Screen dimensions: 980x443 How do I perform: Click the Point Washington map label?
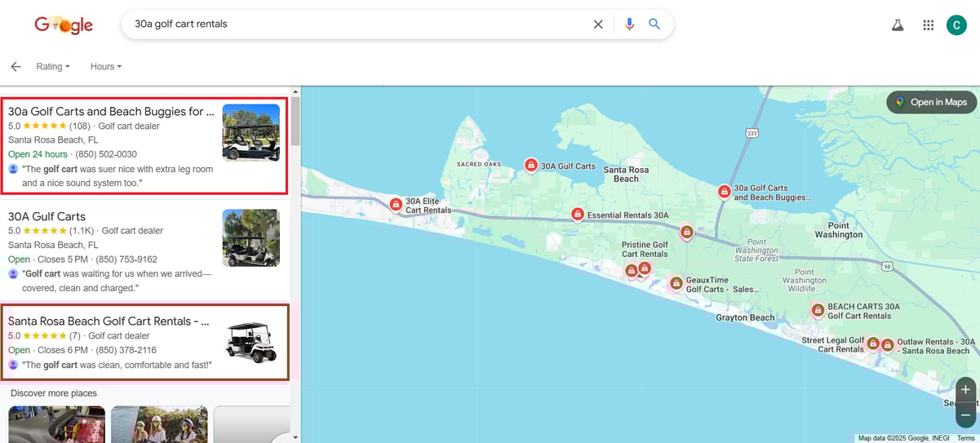(x=838, y=230)
